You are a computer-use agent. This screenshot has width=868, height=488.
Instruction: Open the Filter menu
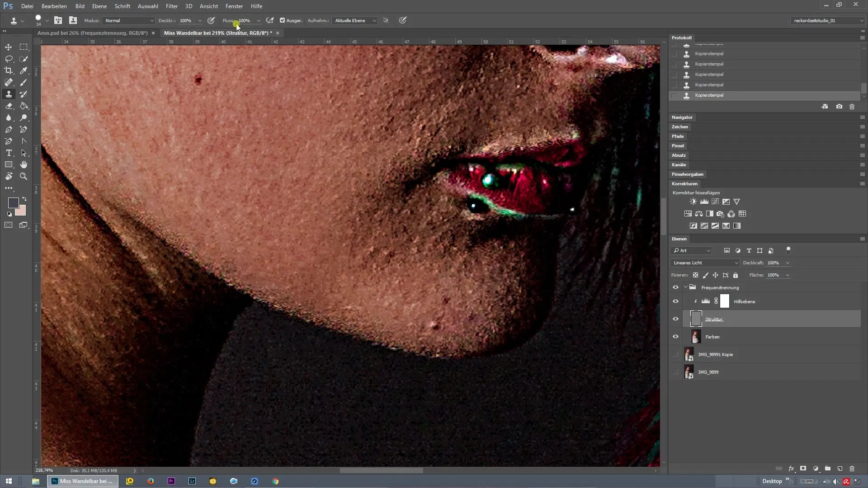pyautogui.click(x=172, y=6)
